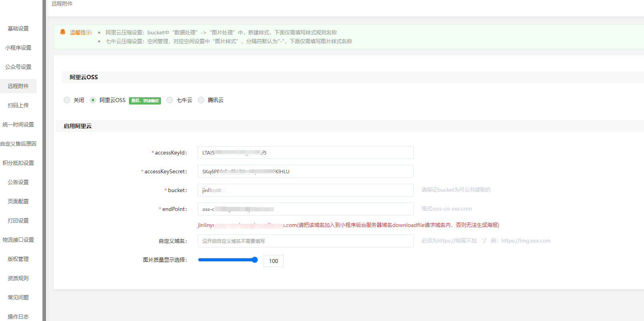Click the quality value box showing 100

tap(273, 261)
